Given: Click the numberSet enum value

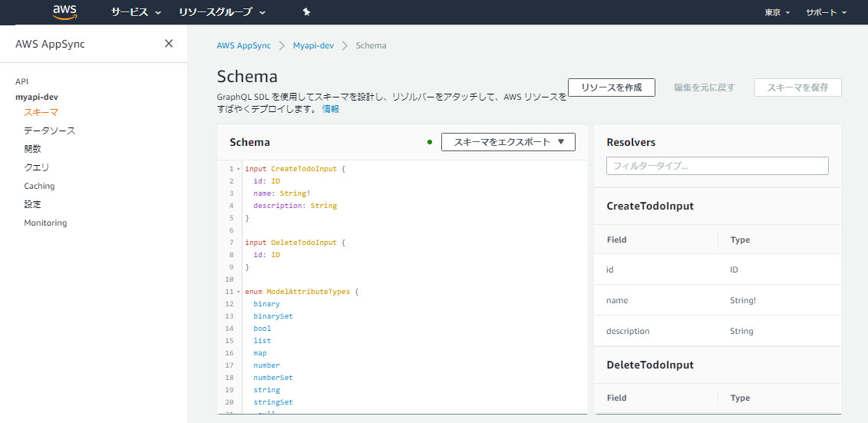Looking at the screenshot, I should [x=273, y=378].
